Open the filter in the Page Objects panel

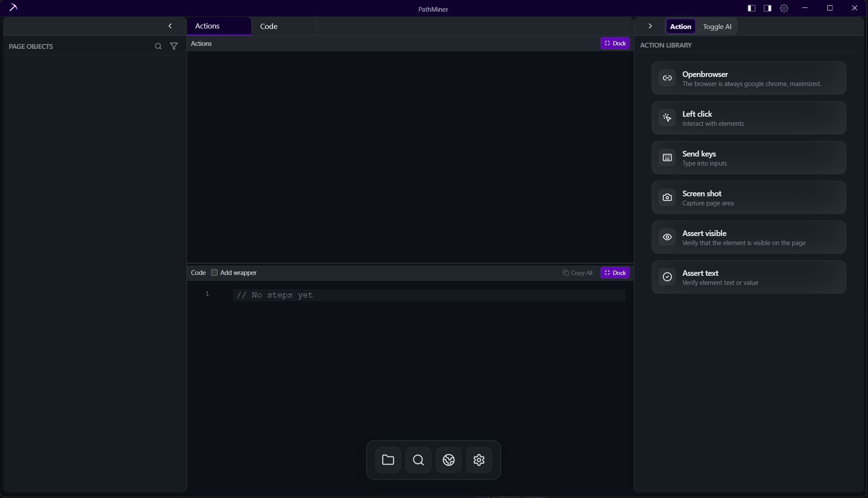[x=174, y=46]
